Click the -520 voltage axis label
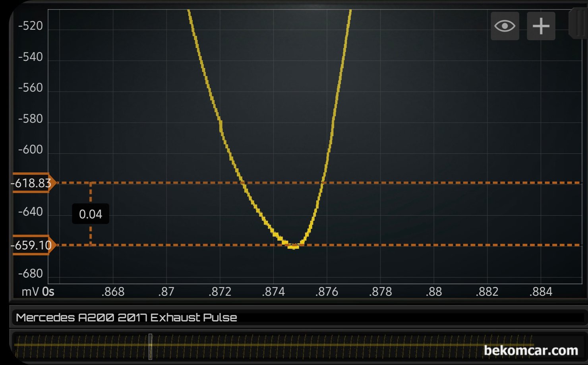 31,26
